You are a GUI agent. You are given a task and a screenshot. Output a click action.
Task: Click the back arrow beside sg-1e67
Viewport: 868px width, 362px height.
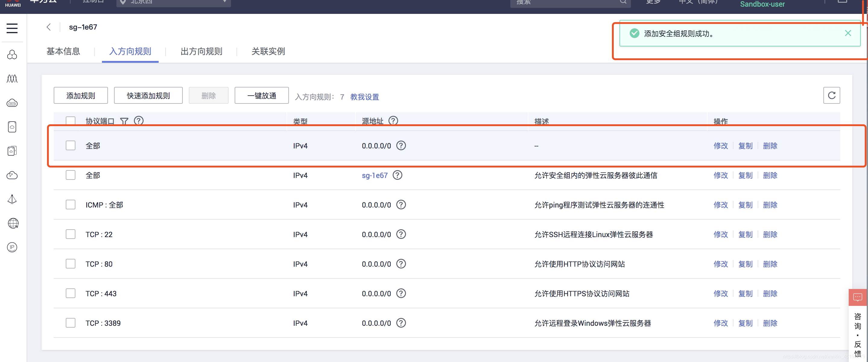pos(49,27)
